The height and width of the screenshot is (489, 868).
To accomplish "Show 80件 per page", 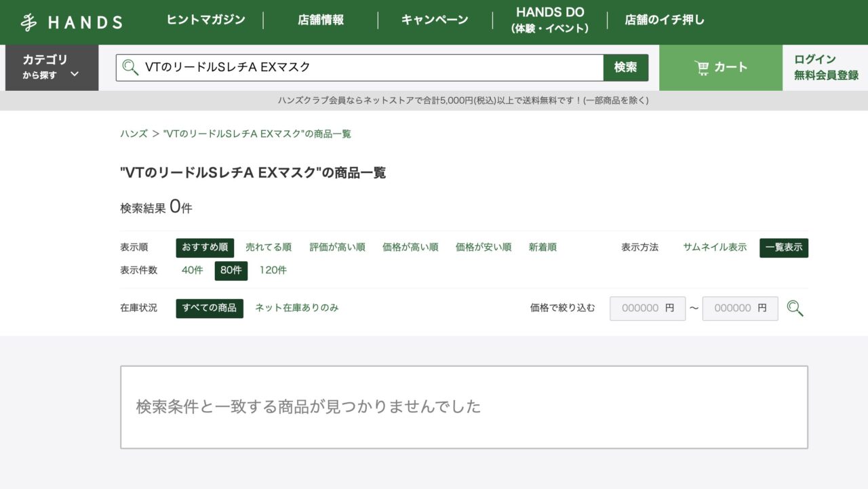I will point(231,270).
